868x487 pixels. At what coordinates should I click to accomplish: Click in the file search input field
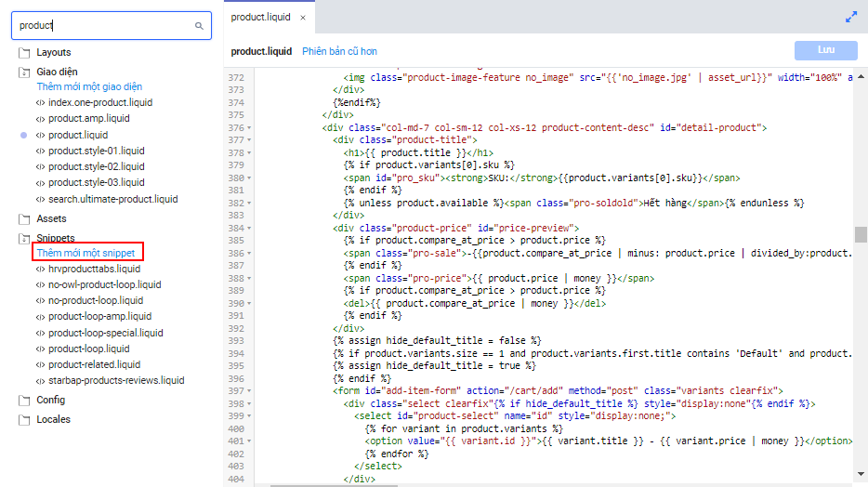click(102, 26)
